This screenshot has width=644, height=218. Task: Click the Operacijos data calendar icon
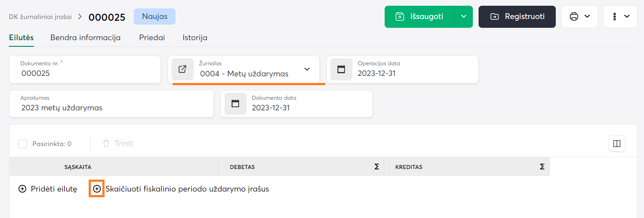pyautogui.click(x=341, y=69)
